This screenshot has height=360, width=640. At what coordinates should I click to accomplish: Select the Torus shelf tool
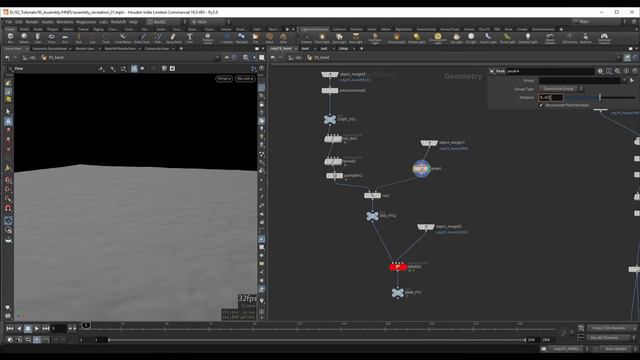click(x=51, y=38)
